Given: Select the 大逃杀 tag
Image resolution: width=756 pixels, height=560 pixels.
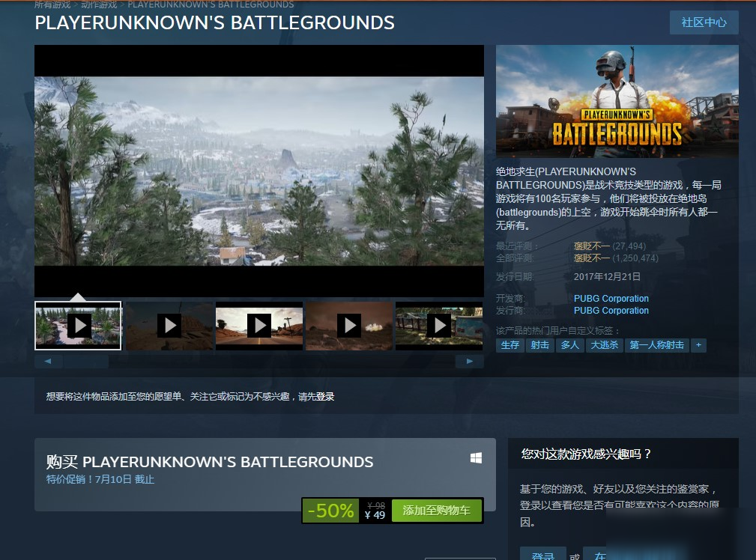Looking at the screenshot, I should pos(604,345).
